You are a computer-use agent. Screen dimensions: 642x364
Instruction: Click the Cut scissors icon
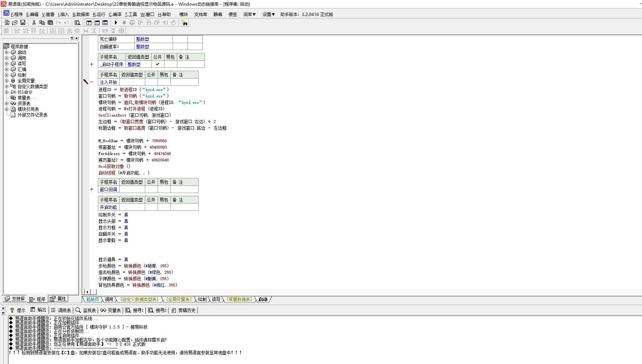click(x=34, y=23)
